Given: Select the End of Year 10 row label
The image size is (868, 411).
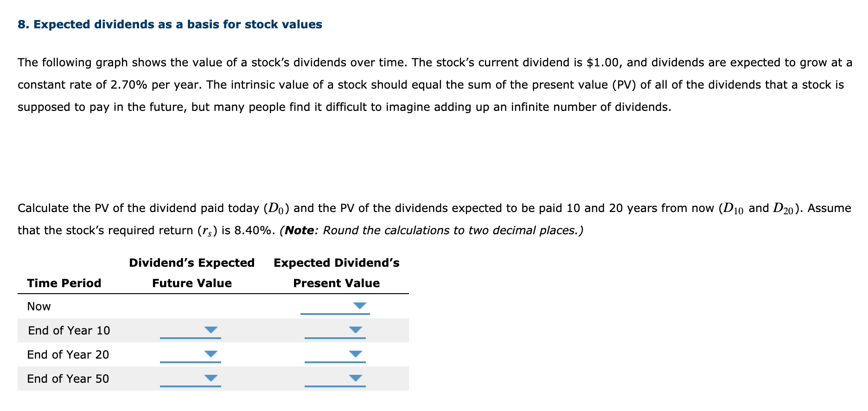Looking at the screenshot, I should pyautogui.click(x=68, y=330).
